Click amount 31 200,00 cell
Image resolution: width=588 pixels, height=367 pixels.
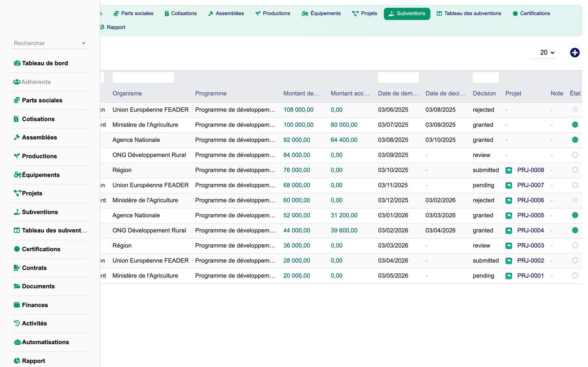(344, 215)
